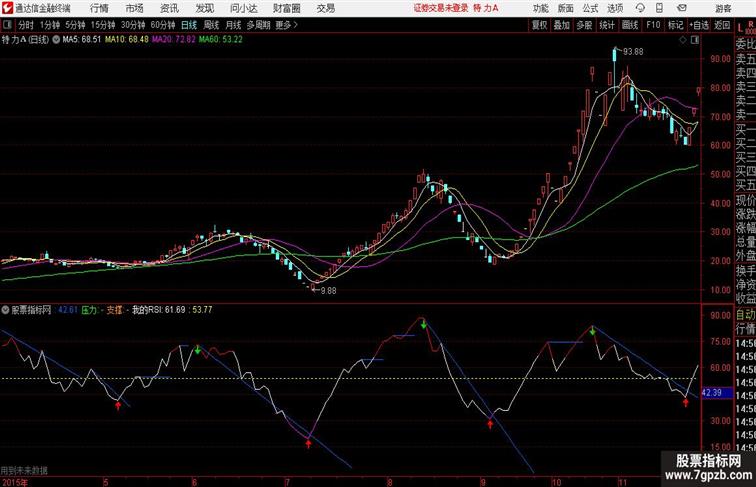Click the MA5: 68.51 label
Viewport: 756px width, 487px height.
click(x=81, y=40)
